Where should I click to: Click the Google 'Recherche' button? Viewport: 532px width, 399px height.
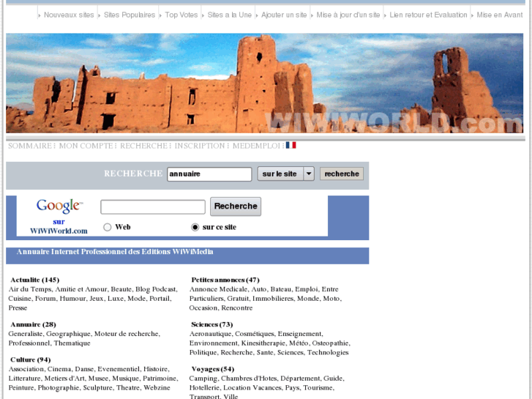pyautogui.click(x=236, y=206)
